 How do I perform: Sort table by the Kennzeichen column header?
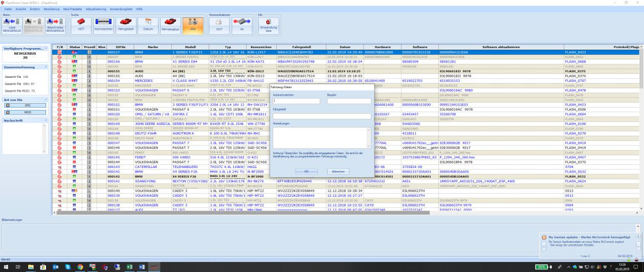click(261, 47)
